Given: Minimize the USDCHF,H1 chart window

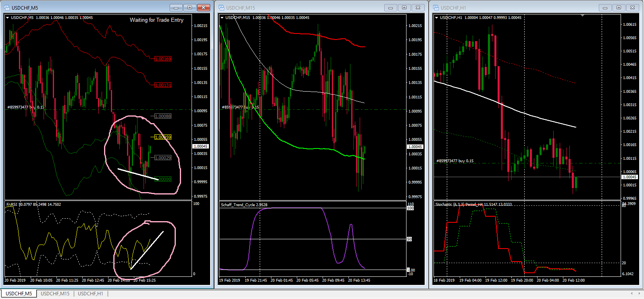Looking at the screenshot, I should click(605, 8).
